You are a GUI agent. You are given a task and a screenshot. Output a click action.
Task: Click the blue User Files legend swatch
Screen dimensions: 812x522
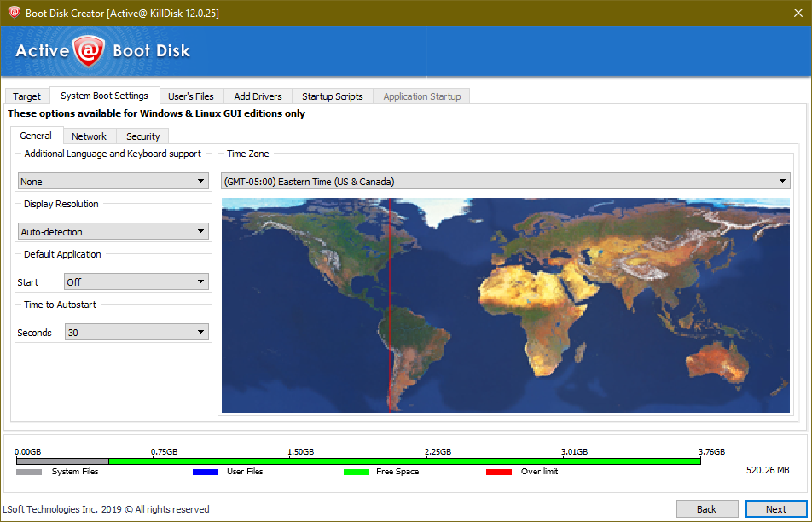pos(206,472)
